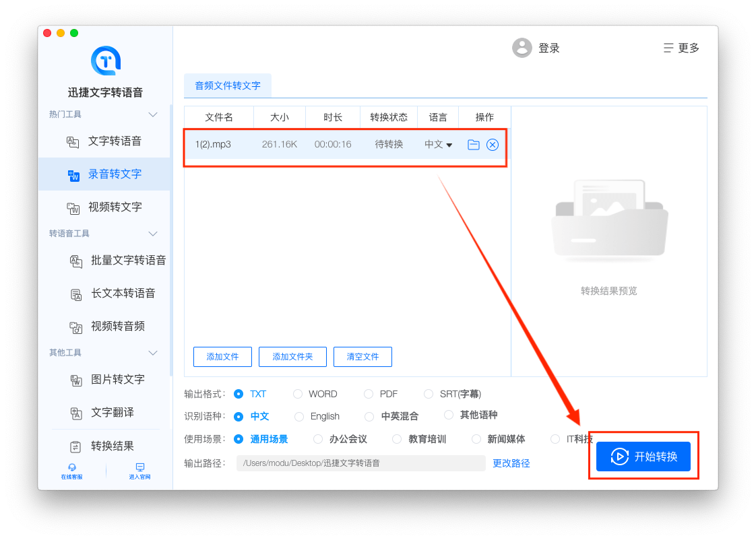
Task: Click the 迅捷文字转语音 app logo icon
Action: coord(106,61)
